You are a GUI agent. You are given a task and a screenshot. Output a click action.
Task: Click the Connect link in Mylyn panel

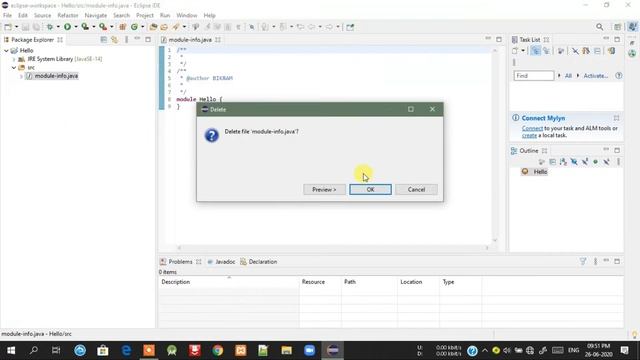[532, 128]
